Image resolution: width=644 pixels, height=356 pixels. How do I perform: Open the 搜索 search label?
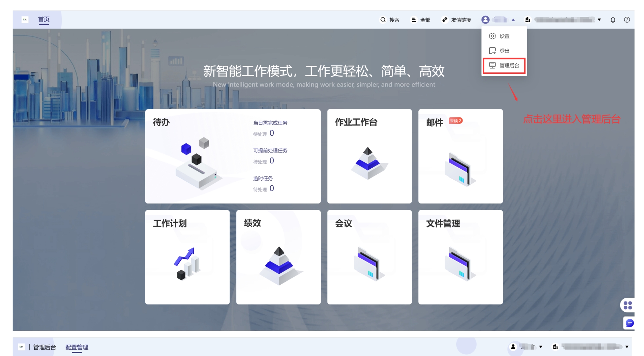394,20
